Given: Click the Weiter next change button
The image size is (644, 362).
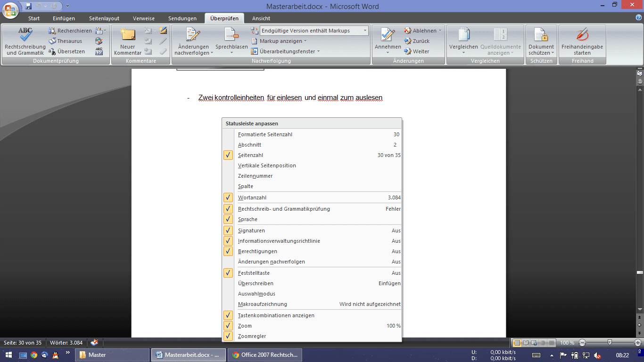Looking at the screenshot, I should point(417,51).
